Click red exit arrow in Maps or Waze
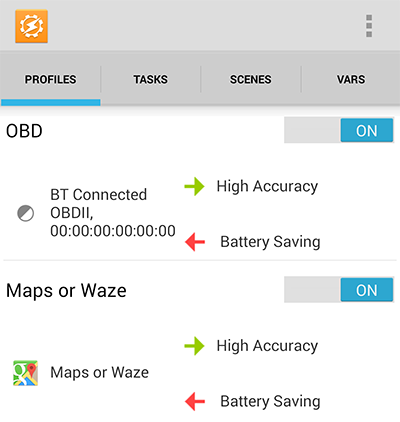Image resolution: width=400 pixels, height=422 pixels. pyautogui.click(x=195, y=401)
